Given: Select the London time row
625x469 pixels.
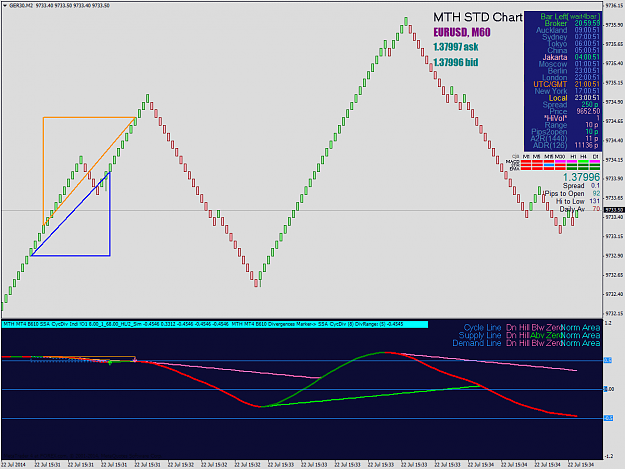Looking at the screenshot, I should pos(571,78).
